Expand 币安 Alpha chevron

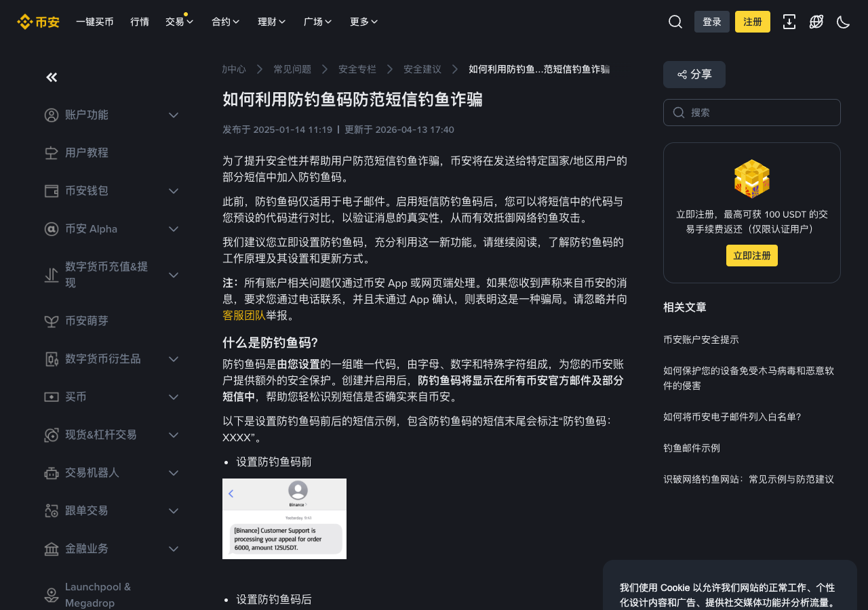pyautogui.click(x=174, y=229)
